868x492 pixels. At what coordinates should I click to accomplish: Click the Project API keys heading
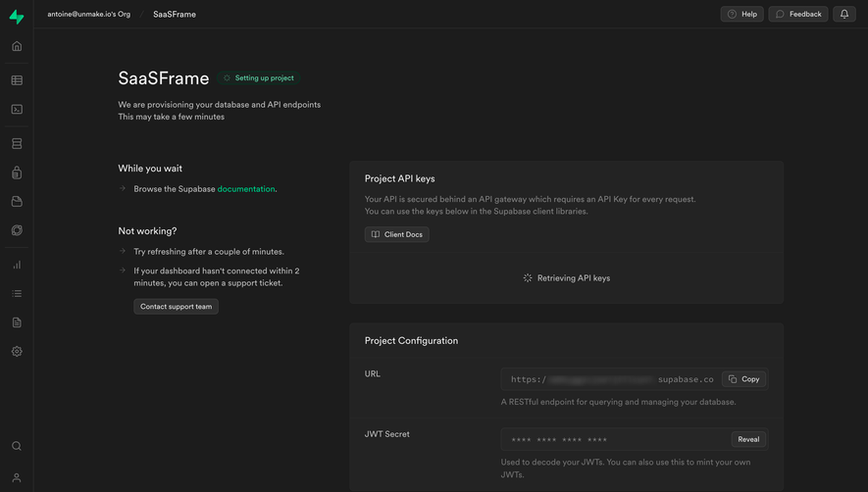(x=400, y=178)
